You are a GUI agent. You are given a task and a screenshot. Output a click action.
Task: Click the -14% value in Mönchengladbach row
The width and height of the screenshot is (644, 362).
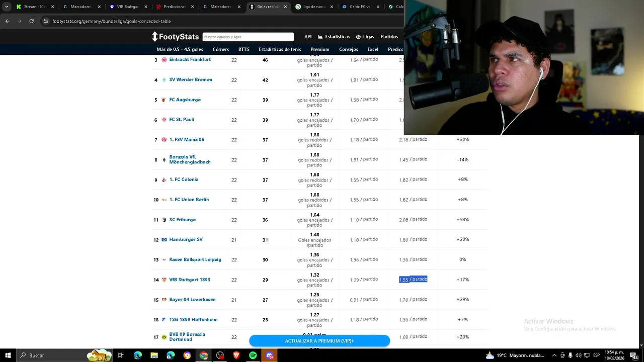coord(462,159)
